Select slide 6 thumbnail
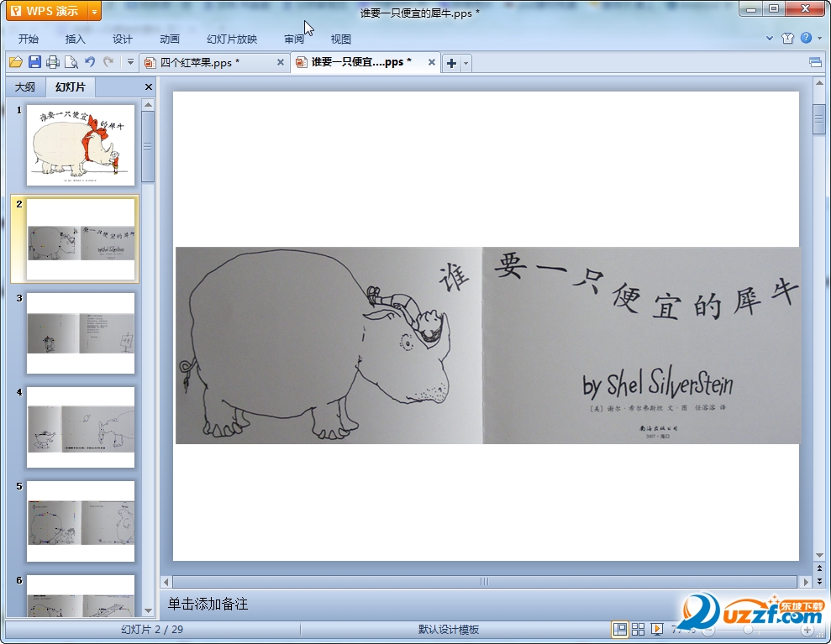831x644 pixels. [x=81, y=596]
